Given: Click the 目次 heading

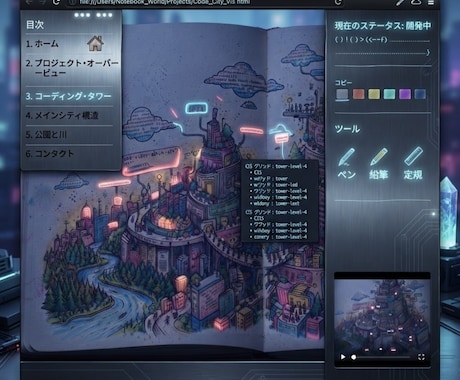Looking at the screenshot, I should click(35, 25).
